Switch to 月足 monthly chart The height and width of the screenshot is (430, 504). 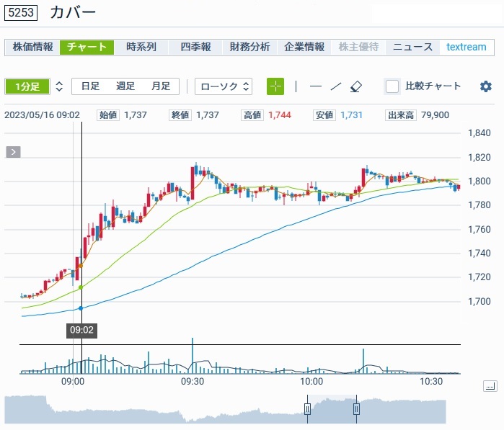tap(161, 86)
